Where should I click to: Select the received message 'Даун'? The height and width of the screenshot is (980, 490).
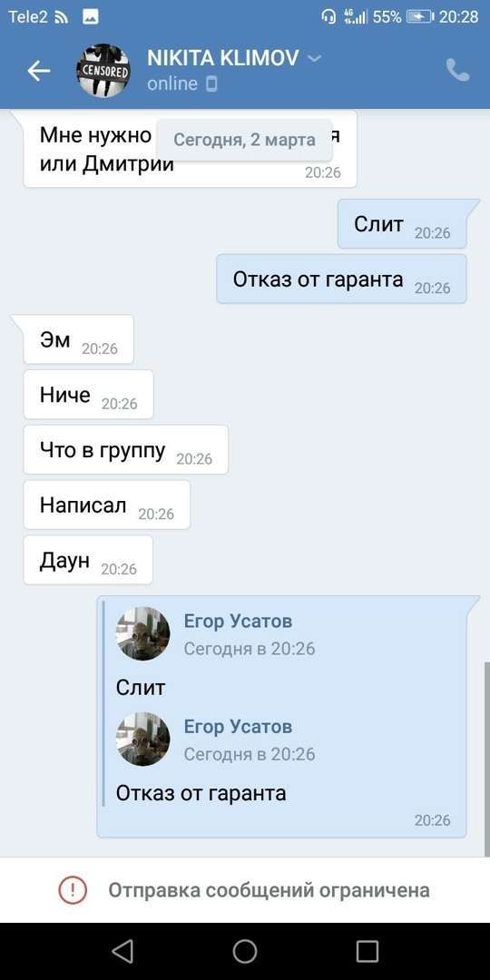coord(88,560)
